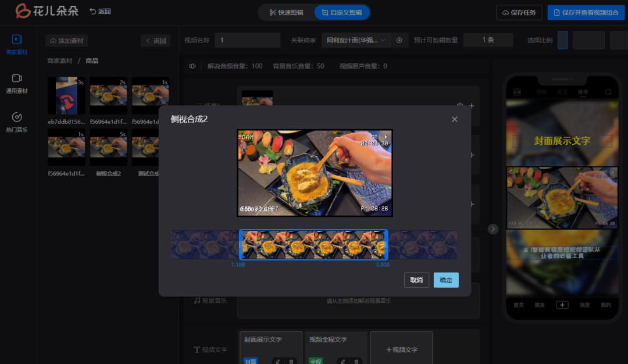The height and width of the screenshot is (364, 628).
Task: Select the two-second f56964e1d1f thumbnail
Action: (x=109, y=96)
